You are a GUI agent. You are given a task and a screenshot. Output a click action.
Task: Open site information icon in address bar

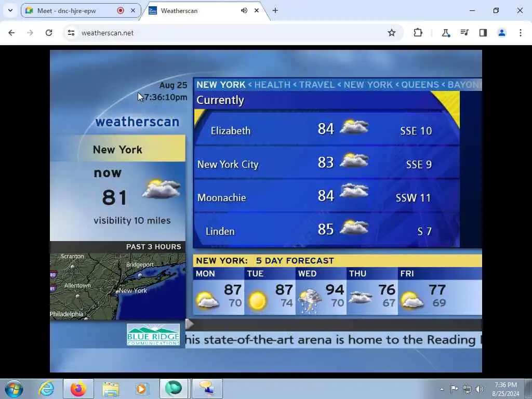(x=71, y=33)
